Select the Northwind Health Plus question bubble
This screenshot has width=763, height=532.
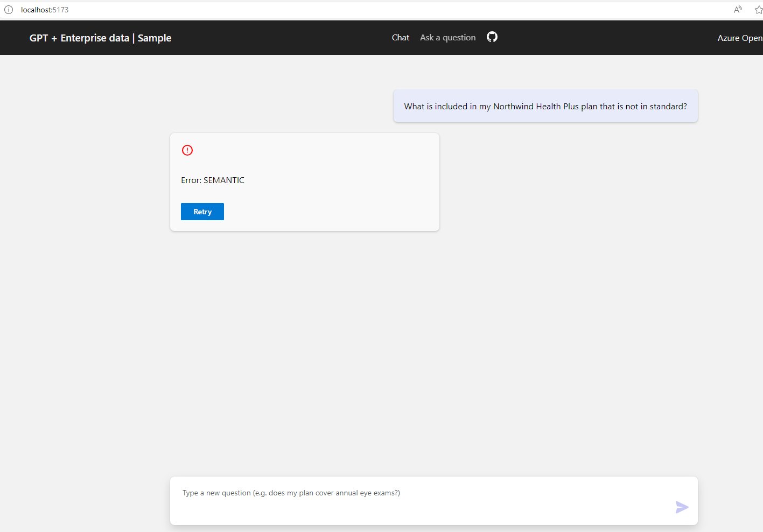click(x=545, y=106)
